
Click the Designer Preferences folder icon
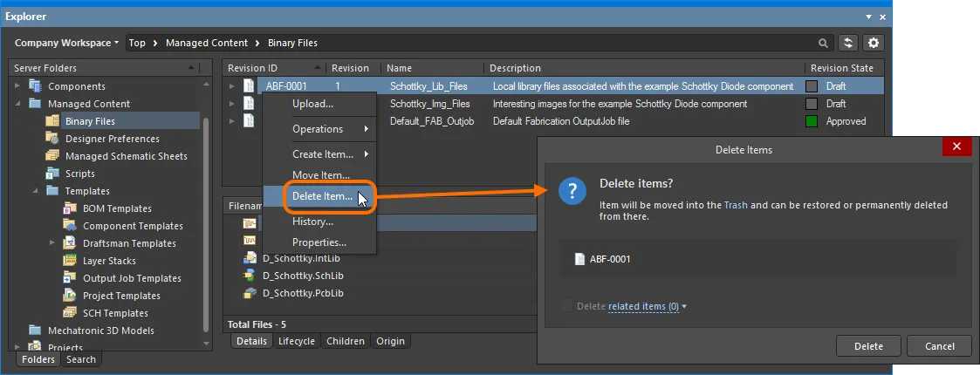(x=53, y=139)
